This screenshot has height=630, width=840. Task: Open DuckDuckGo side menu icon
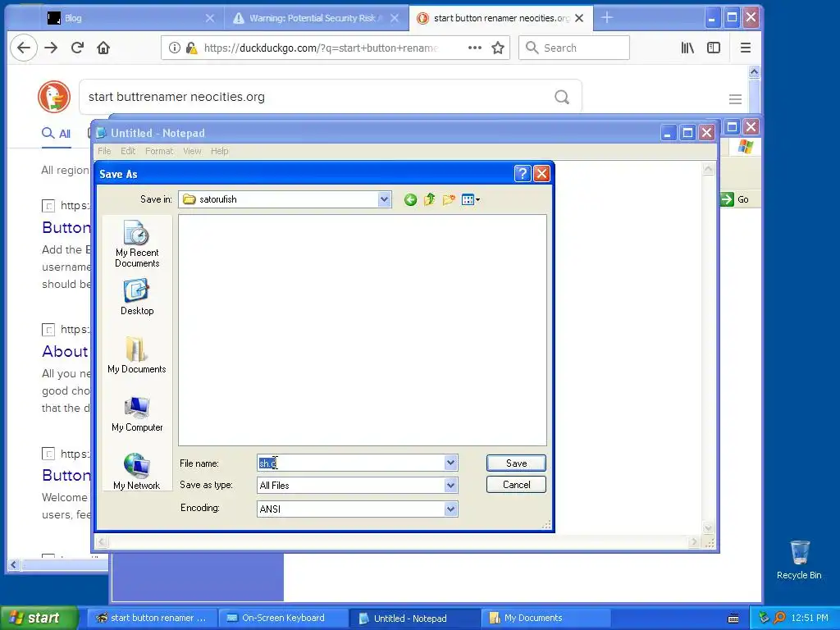735,99
